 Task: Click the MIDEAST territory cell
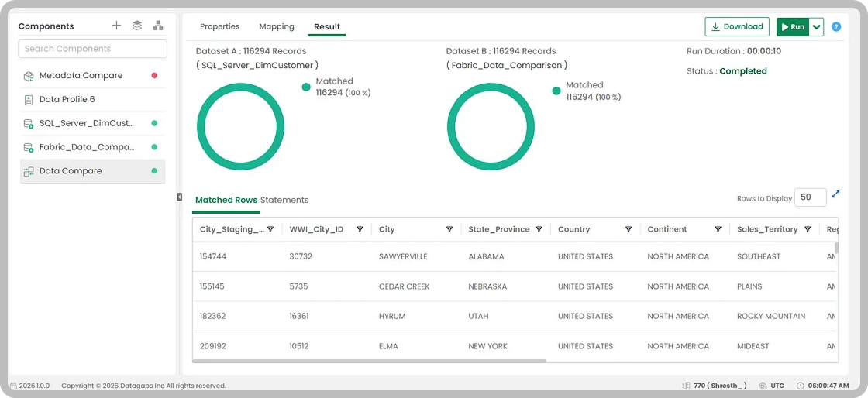pos(753,346)
